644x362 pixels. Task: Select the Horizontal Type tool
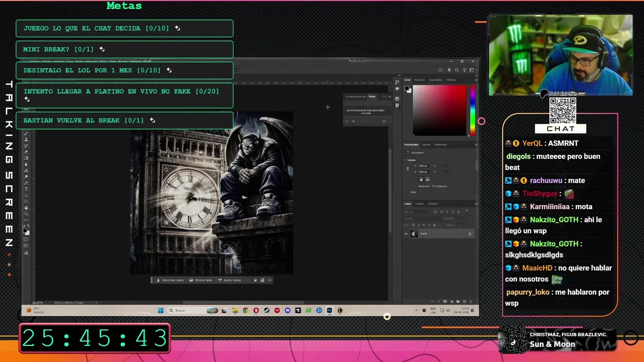pyautogui.click(x=26, y=189)
